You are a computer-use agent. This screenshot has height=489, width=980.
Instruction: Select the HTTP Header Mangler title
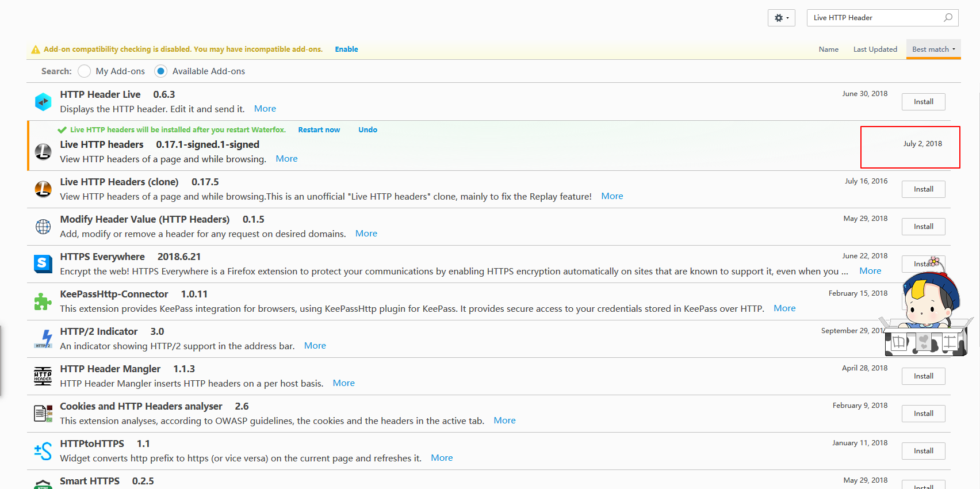110,369
